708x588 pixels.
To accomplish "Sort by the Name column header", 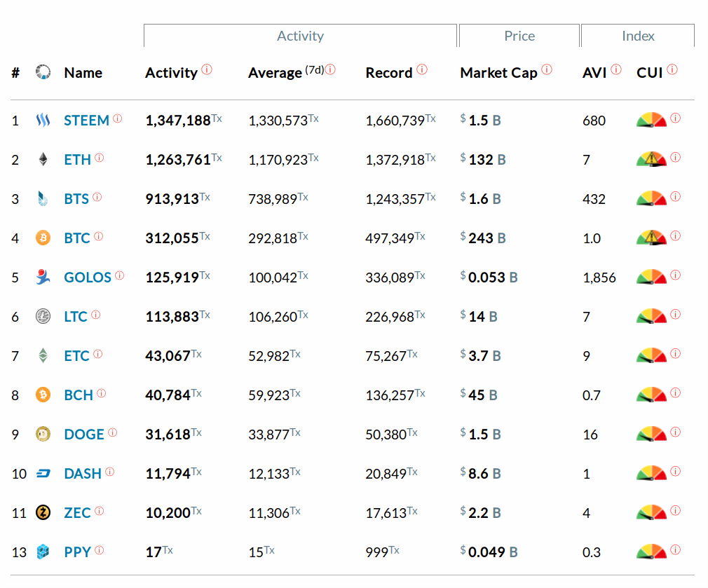I will click(x=83, y=73).
